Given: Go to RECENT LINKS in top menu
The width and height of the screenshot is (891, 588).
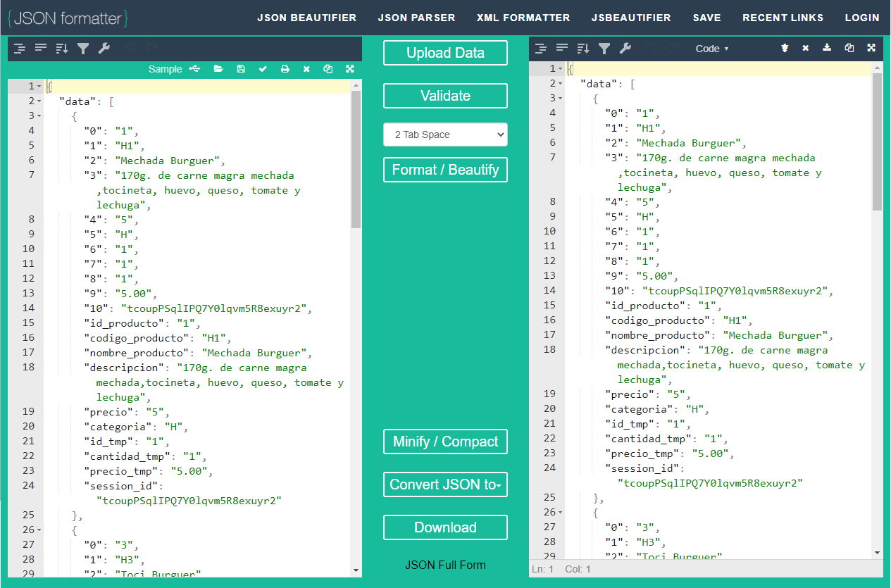Looking at the screenshot, I should click(783, 18).
